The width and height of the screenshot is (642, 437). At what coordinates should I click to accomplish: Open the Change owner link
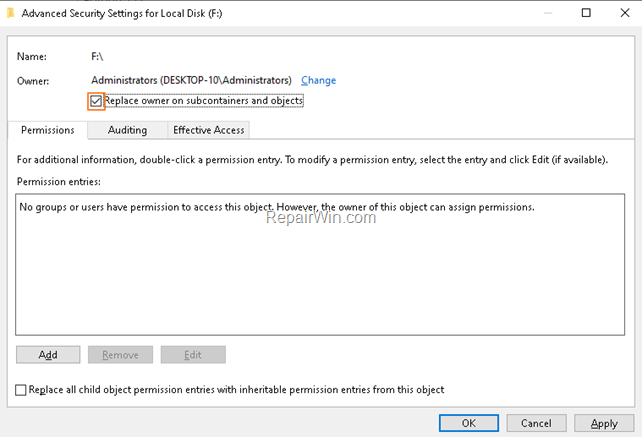click(319, 80)
